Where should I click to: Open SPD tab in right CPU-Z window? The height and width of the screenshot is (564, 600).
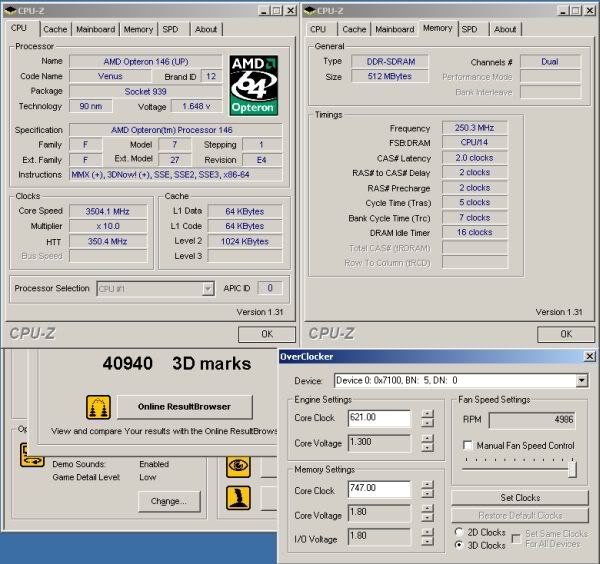(x=470, y=29)
